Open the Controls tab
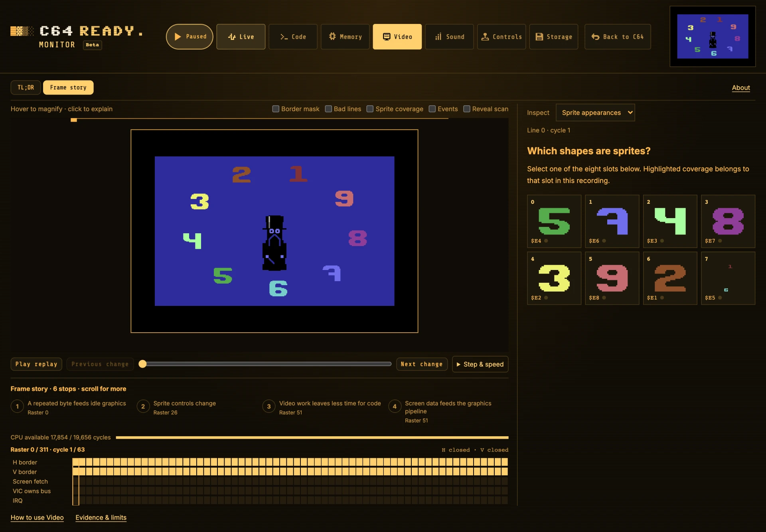The height and width of the screenshot is (532, 766). point(501,37)
